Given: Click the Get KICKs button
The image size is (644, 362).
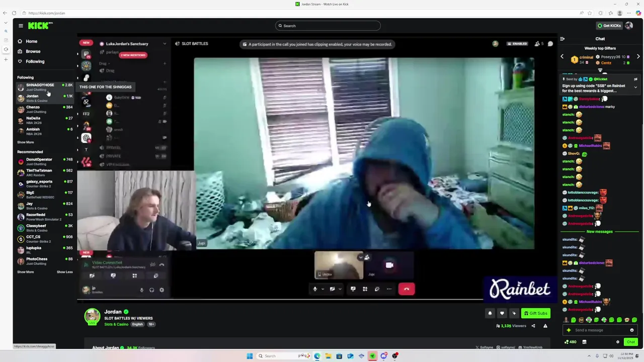Looking at the screenshot, I should coord(609,26).
